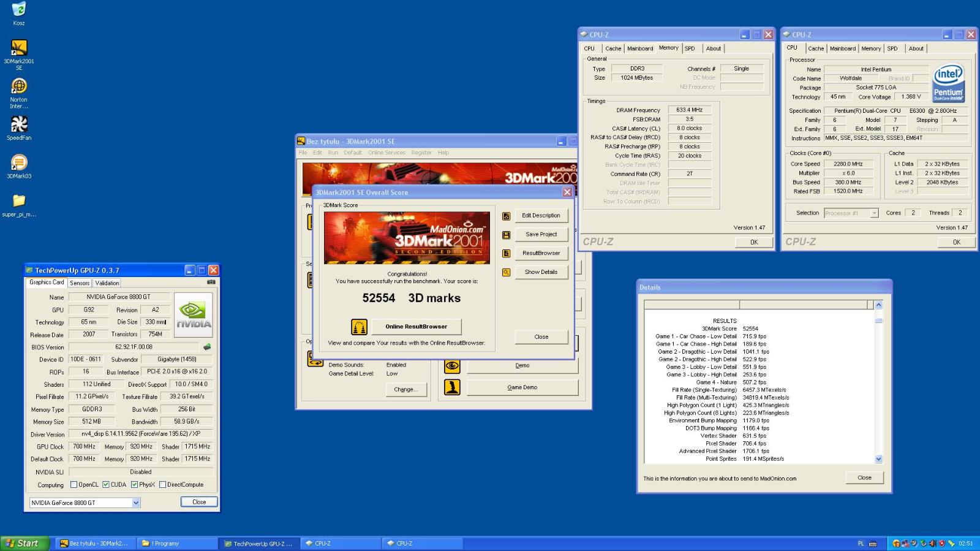Toggle the CUDA checkbox in GPU-Z
980x551 pixels.
106,485
